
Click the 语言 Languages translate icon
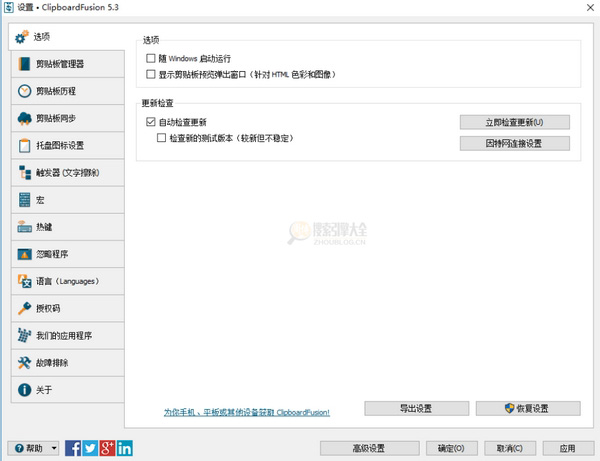(x=24, y=281)
